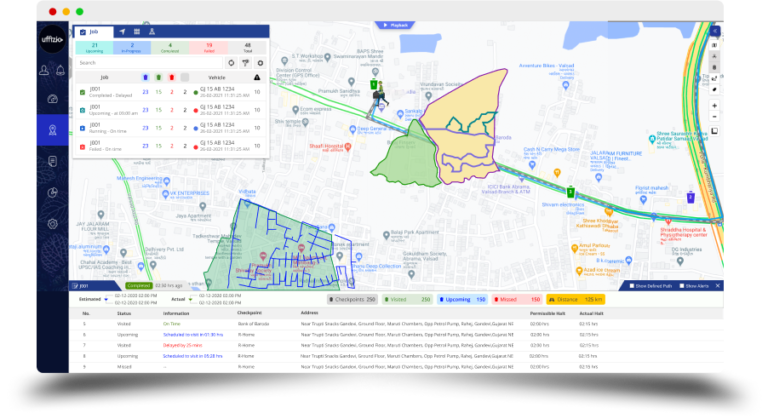Select the job row Upcoming - at 05:00 am
Viewport: 768px width, 419px height.
click(170, 110)
